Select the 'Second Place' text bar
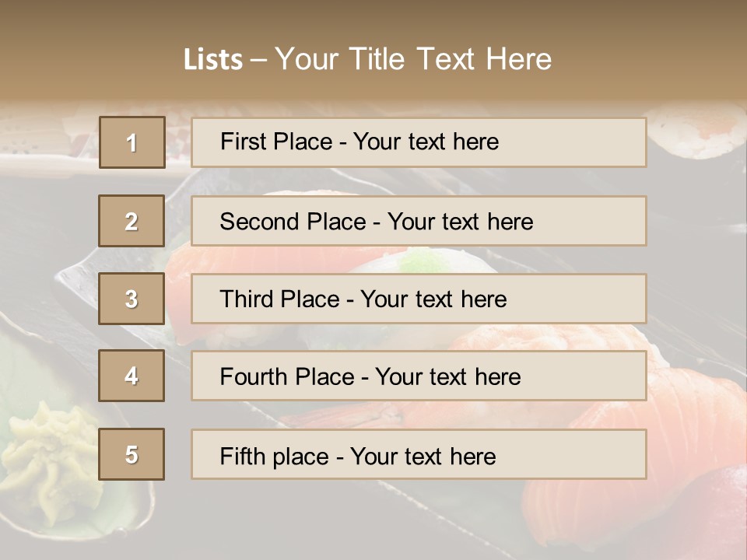Image resolution: width=747 pixels, height=560 pixels. [419, 221]
